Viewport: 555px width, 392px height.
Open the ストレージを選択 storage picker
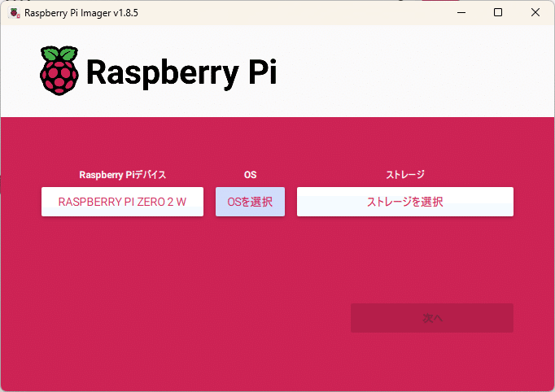click(405, 202)
